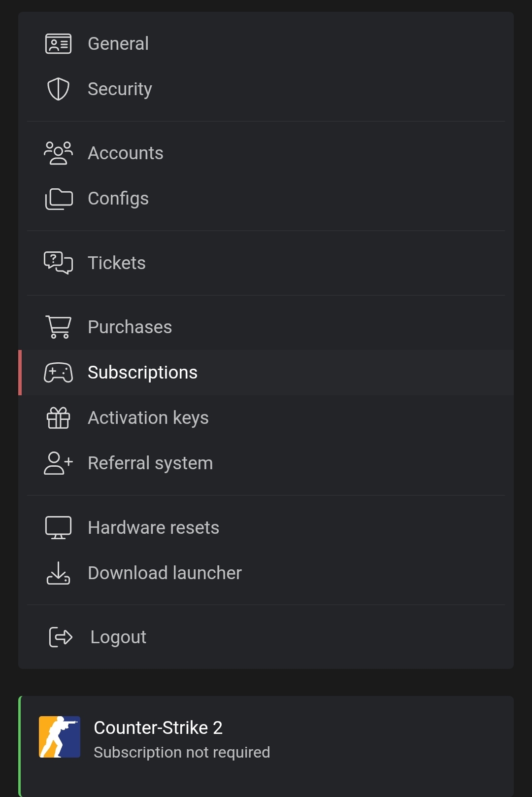Click the General ID card icon
The width and height of the screenshot is (532, 797).
[58, 44]
